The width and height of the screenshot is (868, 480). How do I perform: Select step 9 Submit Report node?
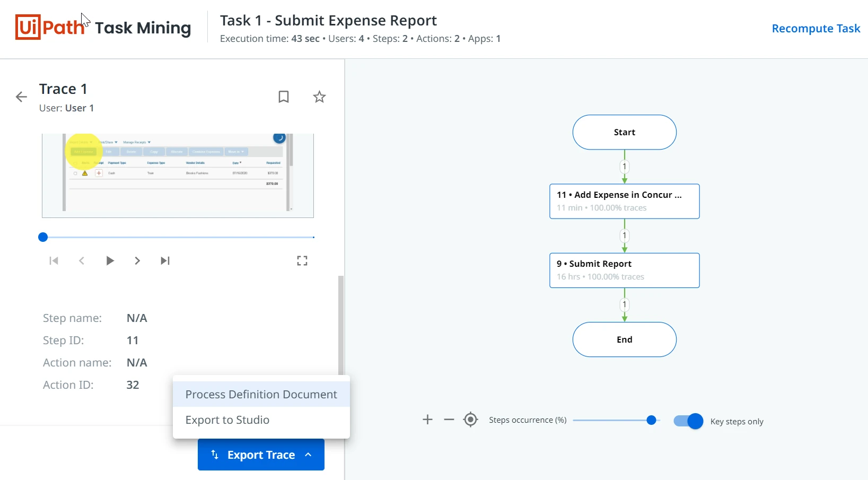click(x=625, y=270)
